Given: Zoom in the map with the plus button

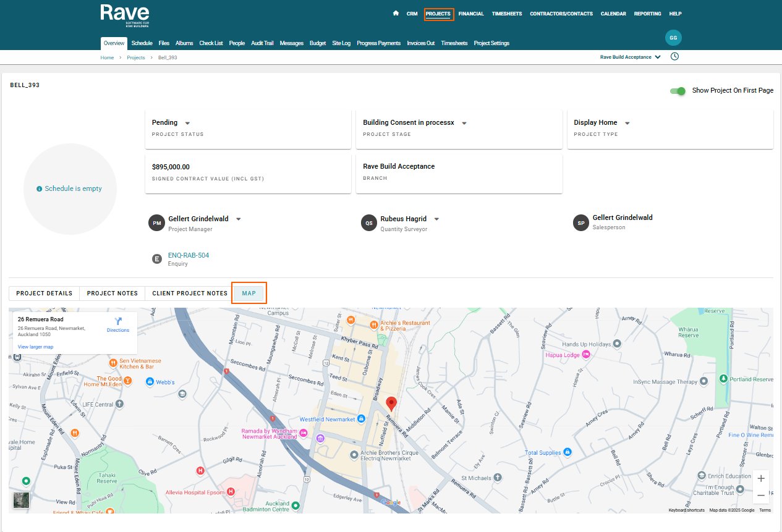Looking at the screenshot, I should [761, 478].
